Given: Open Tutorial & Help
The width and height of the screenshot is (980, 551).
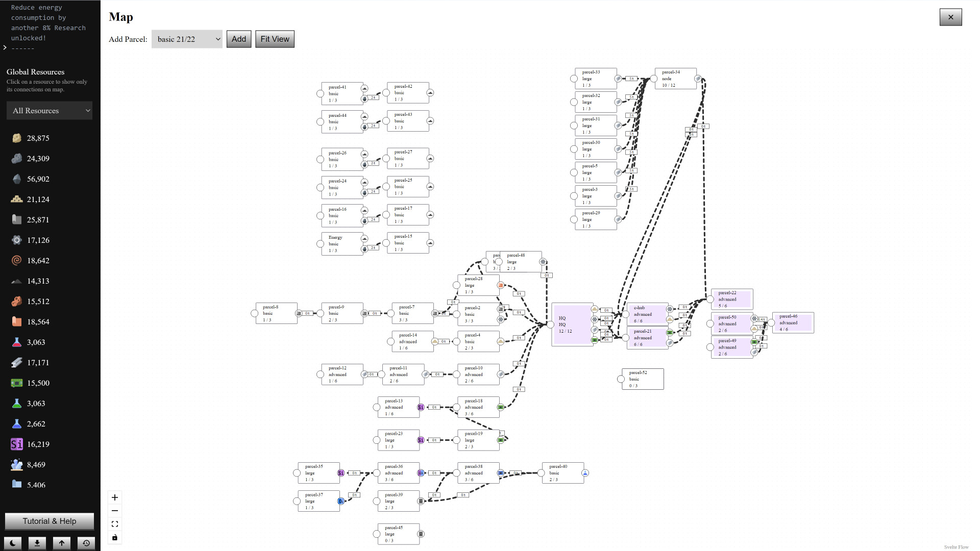Looking at the screenshot, I should [50, 521].
